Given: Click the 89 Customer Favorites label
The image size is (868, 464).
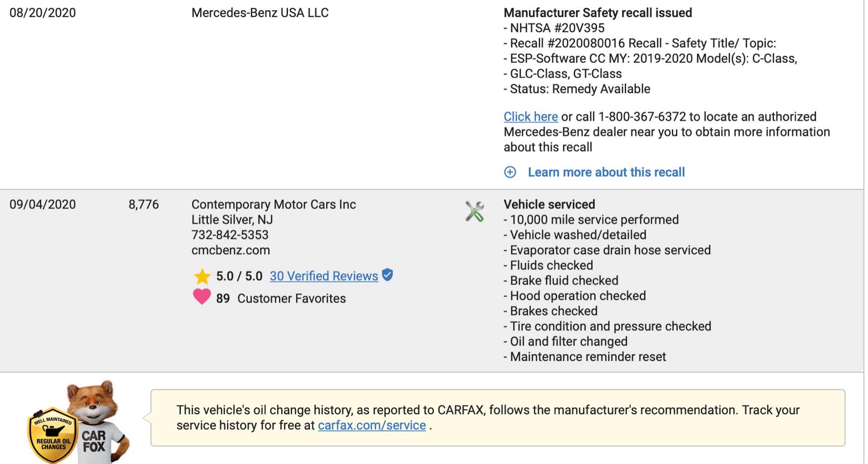Looking at the screenshot, I should (281, 298).
